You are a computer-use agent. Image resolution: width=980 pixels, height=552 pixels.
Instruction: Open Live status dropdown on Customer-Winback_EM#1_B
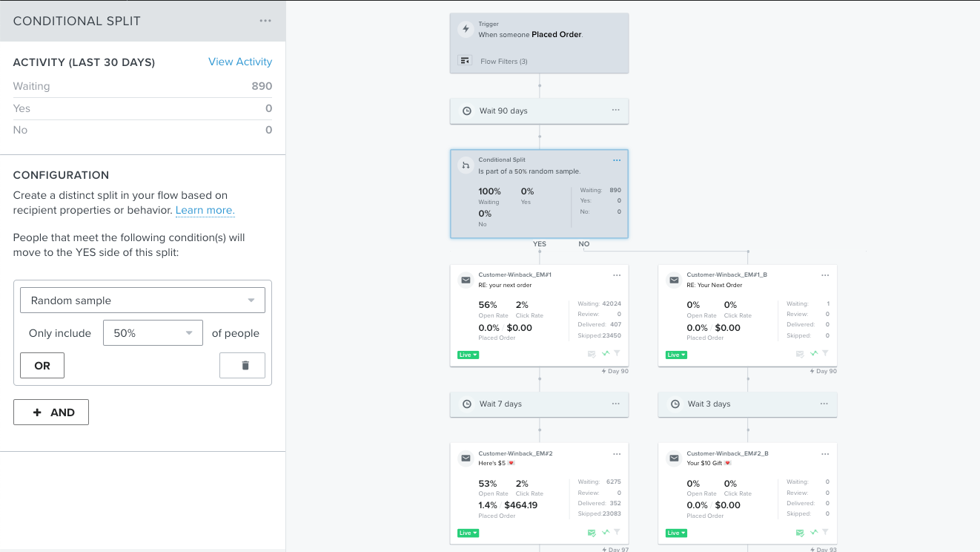click(677, 355)
